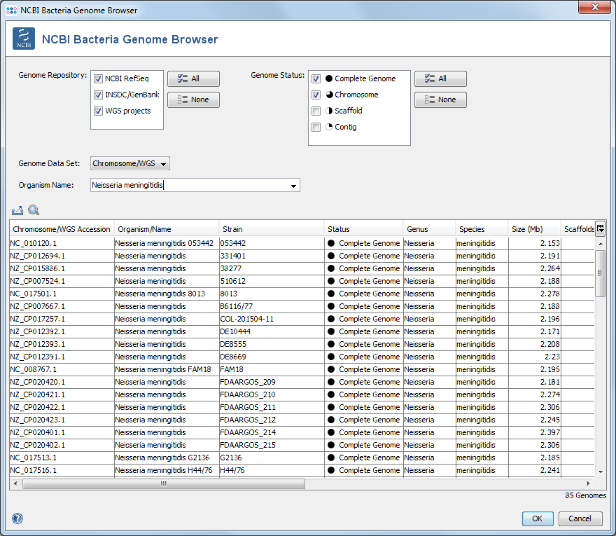
Task: Click the help question mark icon
Action: pyautogui.click(x=17, y=518)
